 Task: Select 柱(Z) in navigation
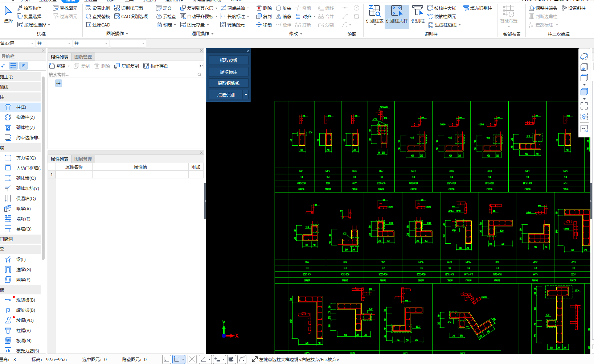(20, 107)
